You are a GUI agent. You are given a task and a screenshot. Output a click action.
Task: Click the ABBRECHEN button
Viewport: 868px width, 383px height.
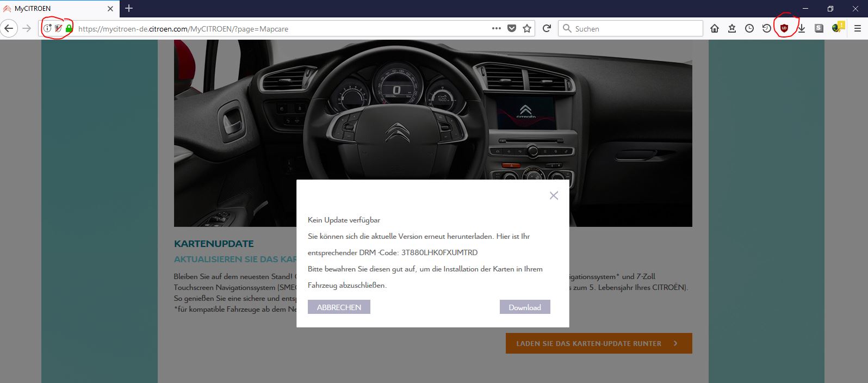pos(339,307)
